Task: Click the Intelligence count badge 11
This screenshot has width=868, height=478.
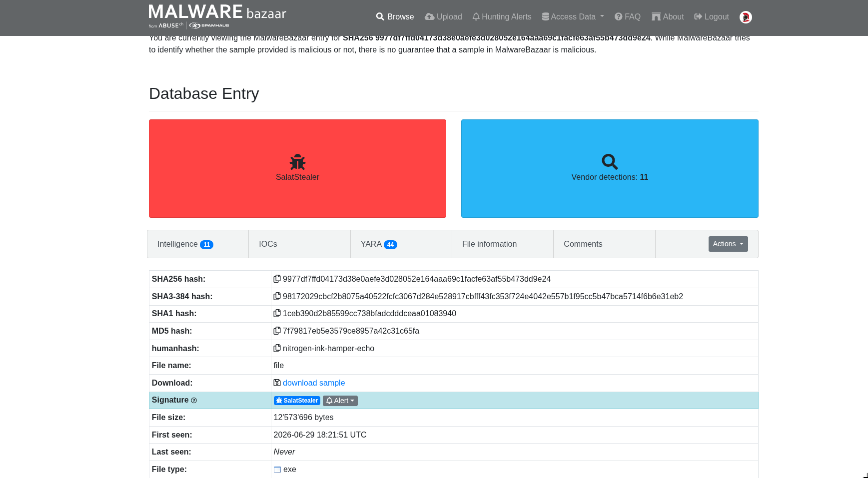Action: (206, 245)
